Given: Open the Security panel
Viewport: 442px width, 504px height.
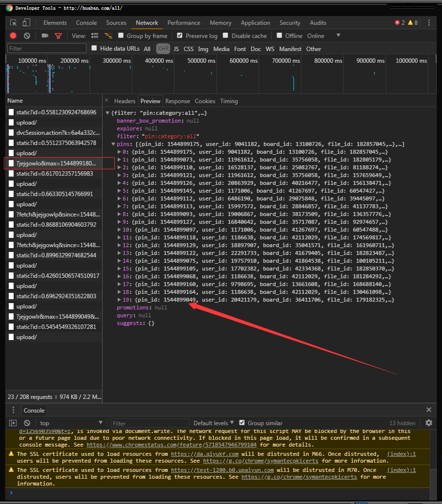Looking at the screenshot, I should click(290, 23).
